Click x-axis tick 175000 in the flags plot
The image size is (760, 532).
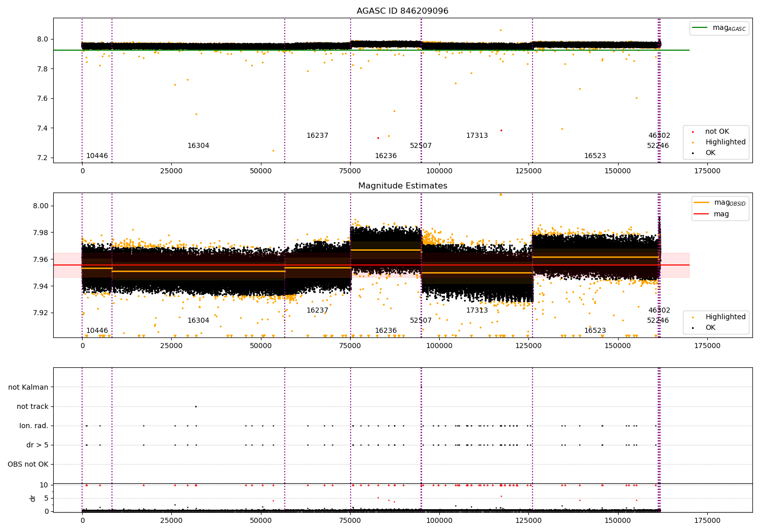[x=707, y=521]
